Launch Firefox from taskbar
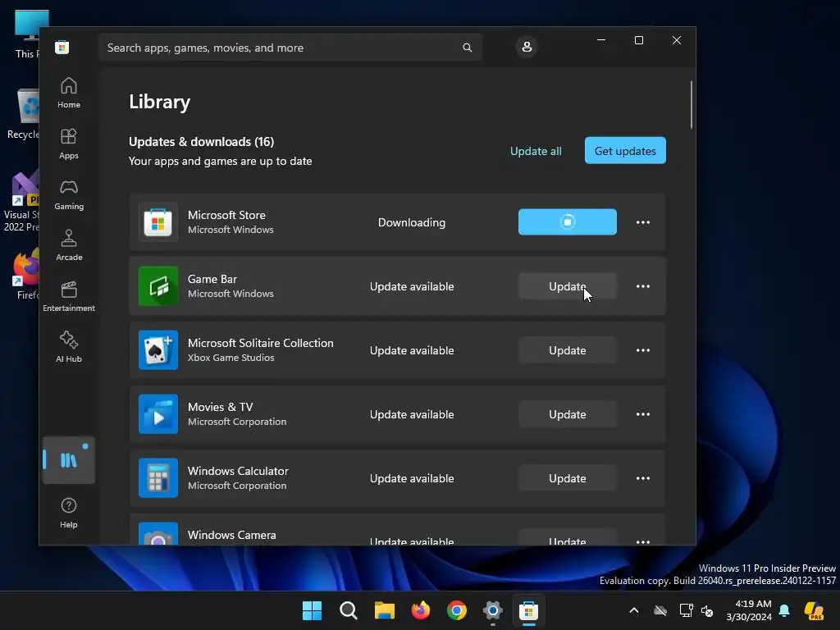 [x=421, y=610]
